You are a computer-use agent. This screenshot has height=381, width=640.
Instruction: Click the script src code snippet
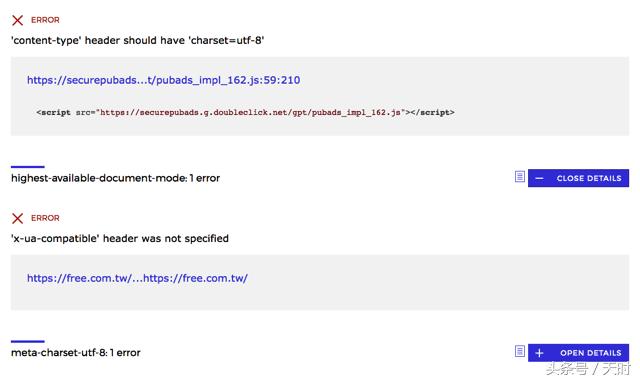pos(245,112)
